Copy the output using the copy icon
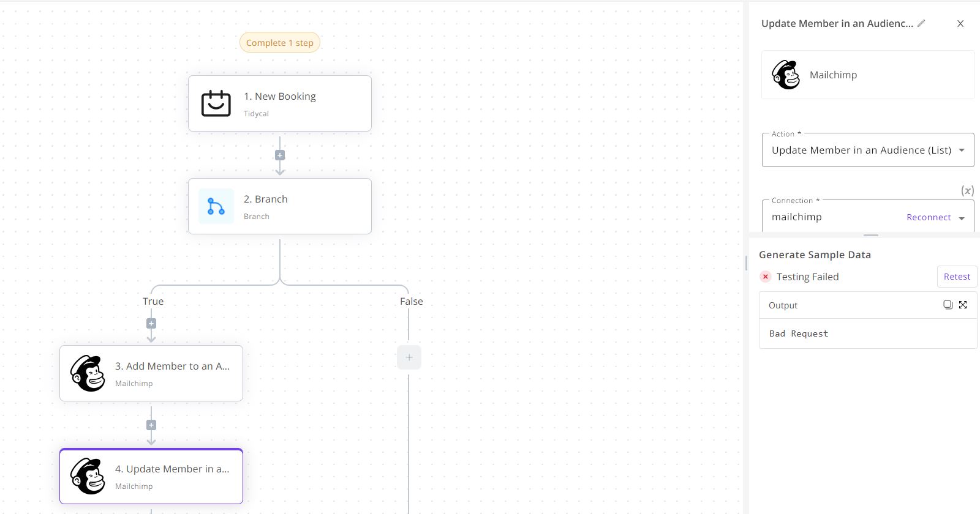The image size is (980, 514). point(948,305)
